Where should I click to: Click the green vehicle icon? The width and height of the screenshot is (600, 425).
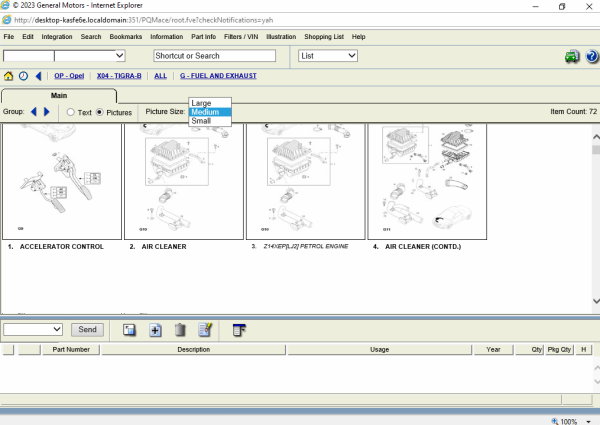571,56
